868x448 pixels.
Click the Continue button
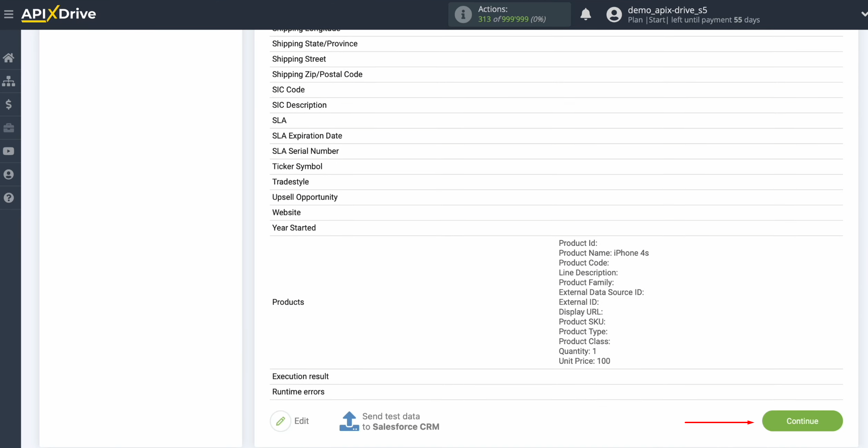pos(802,421)
